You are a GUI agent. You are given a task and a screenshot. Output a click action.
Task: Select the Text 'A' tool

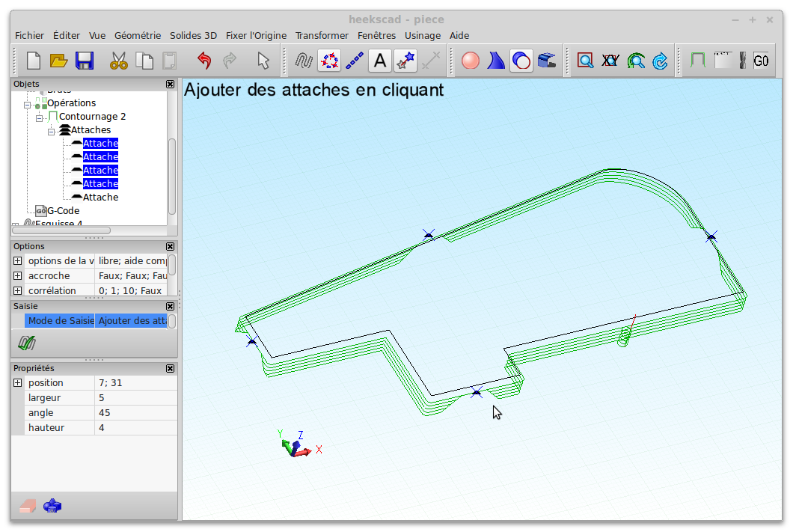tap(380, 61)
